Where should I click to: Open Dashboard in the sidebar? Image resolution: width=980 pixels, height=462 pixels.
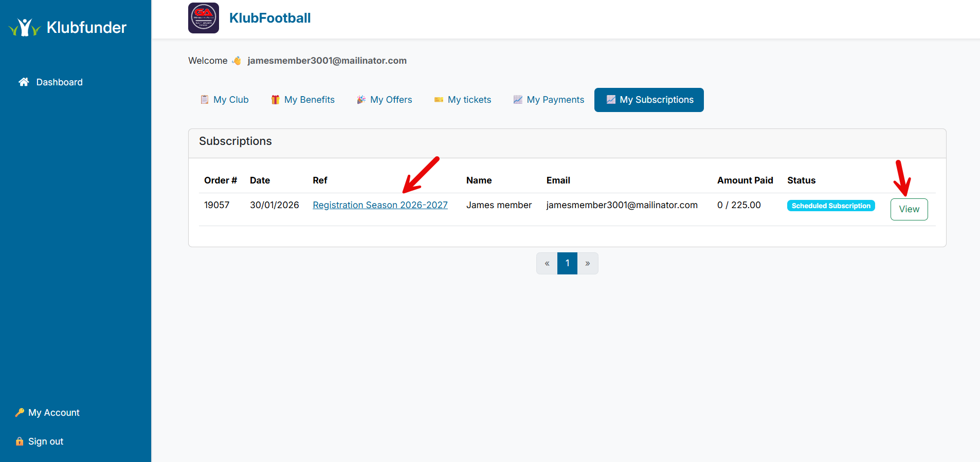tap(59, 82)
